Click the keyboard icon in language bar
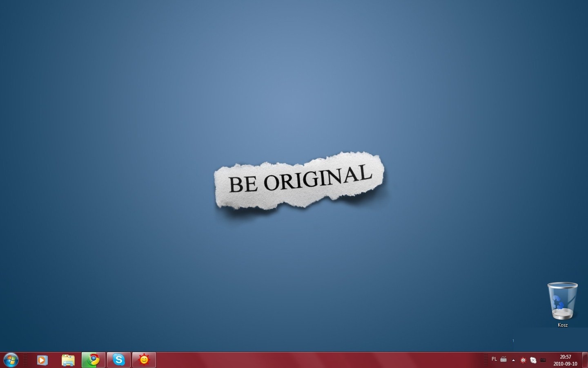588x368 pixels. click(x=503, y=360)
